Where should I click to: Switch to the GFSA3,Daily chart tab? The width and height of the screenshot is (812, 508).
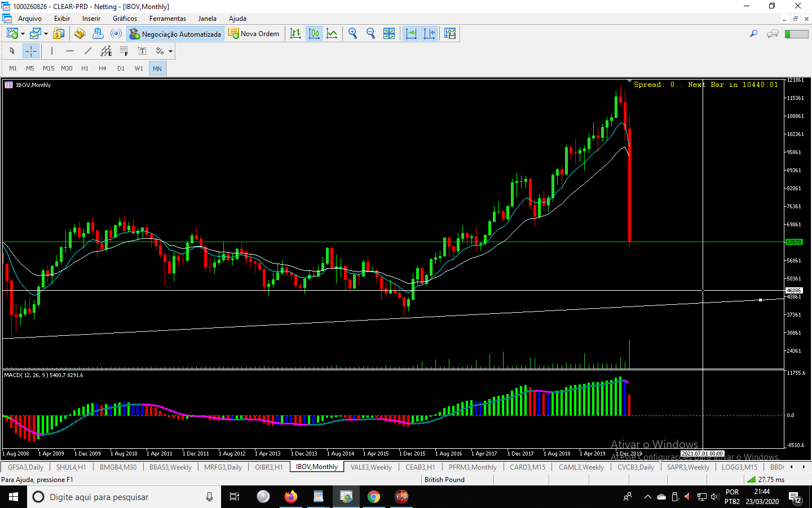[x=25, y=467]
